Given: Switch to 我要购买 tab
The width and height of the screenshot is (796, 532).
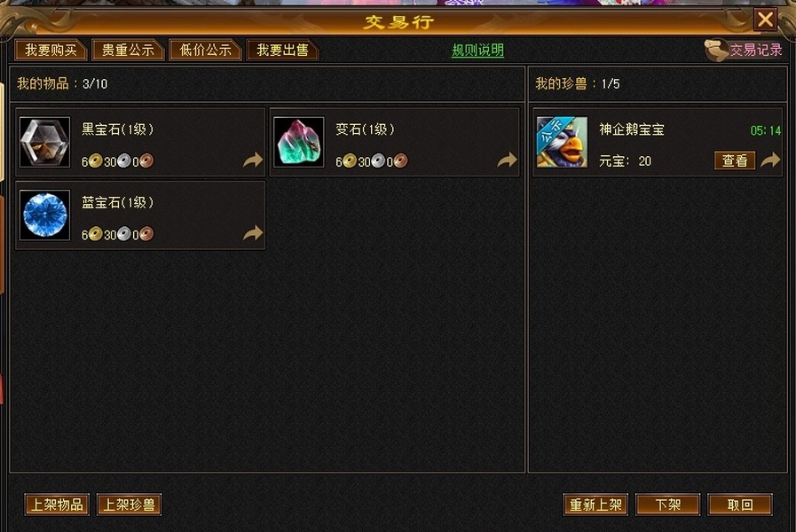Looking at the screenshot, I should [x=51, y=51].
